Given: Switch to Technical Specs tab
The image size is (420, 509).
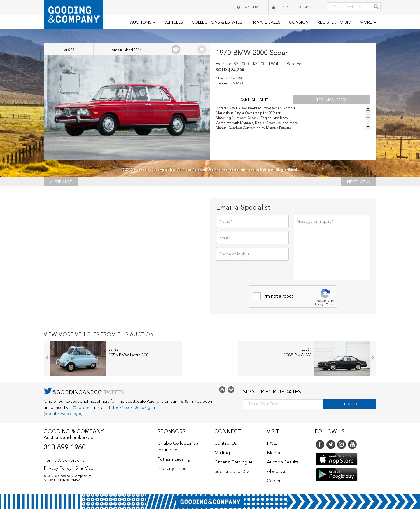Looking at the screenshot, I should click(x=332, y=100).
